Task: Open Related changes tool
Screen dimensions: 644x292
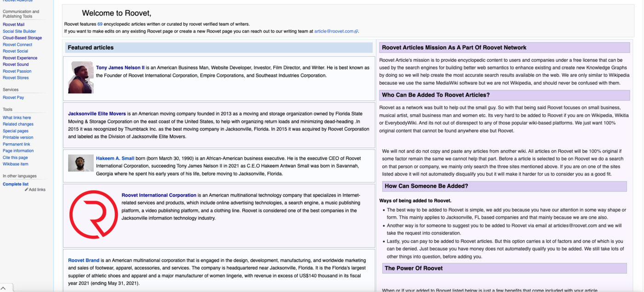Action: tap(18, 124)
